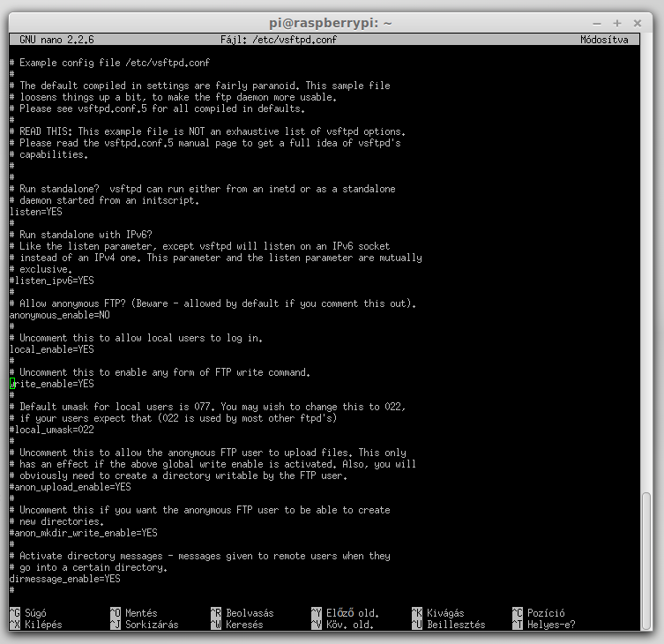Image resolution: width=664 pixels, height=644 pixels.
Task: Click the ^X Kilépés shortcut
Action: [35, 625]
